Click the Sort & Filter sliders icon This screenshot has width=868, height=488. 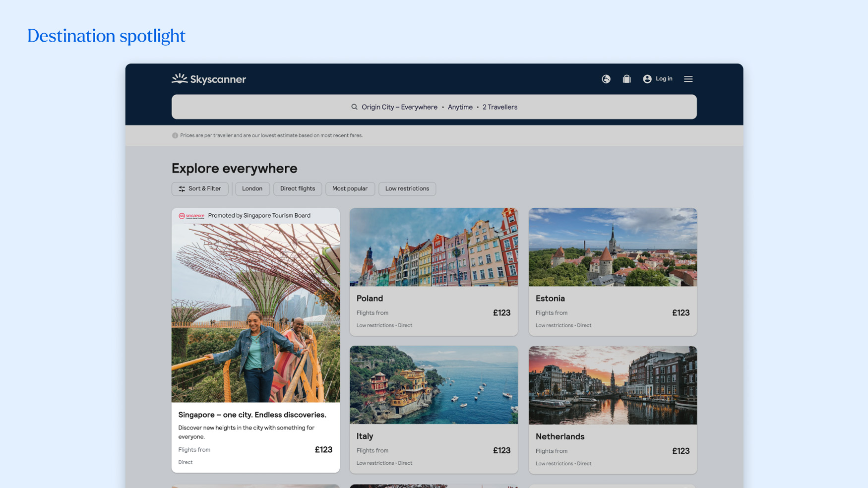coord(182,188)
